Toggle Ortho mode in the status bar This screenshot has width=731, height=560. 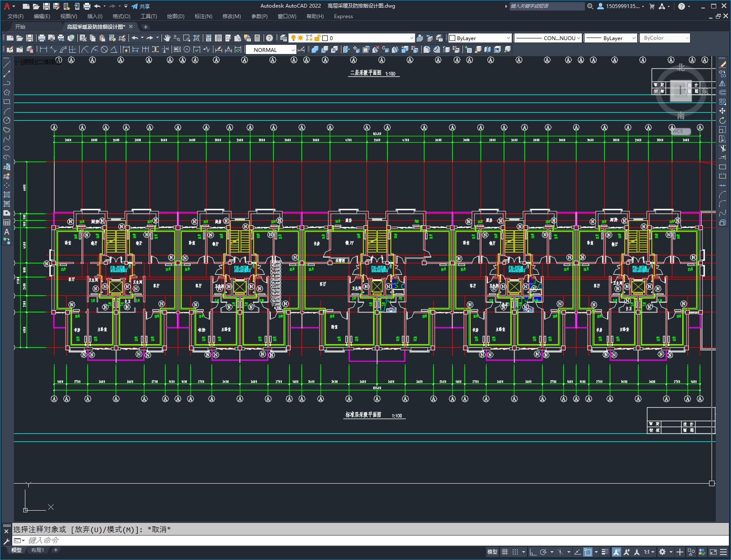click(533, 552)
